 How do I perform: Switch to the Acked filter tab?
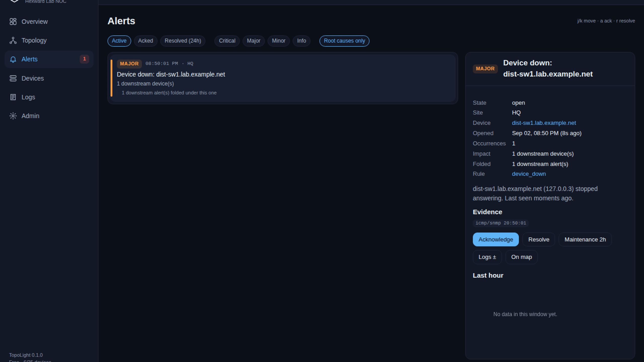(x=145, y=41)
